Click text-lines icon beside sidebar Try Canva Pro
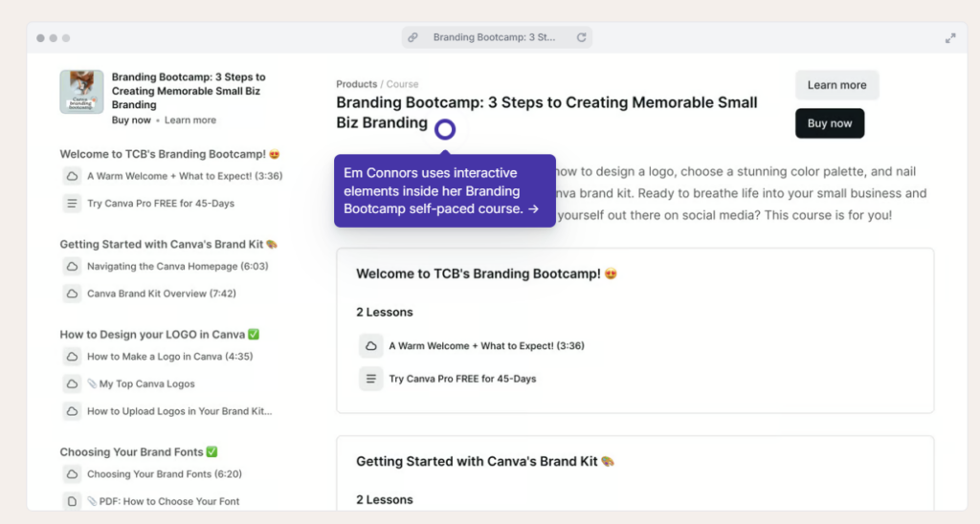This screenshot has height=524, width=980. click(x=72, y=203)
